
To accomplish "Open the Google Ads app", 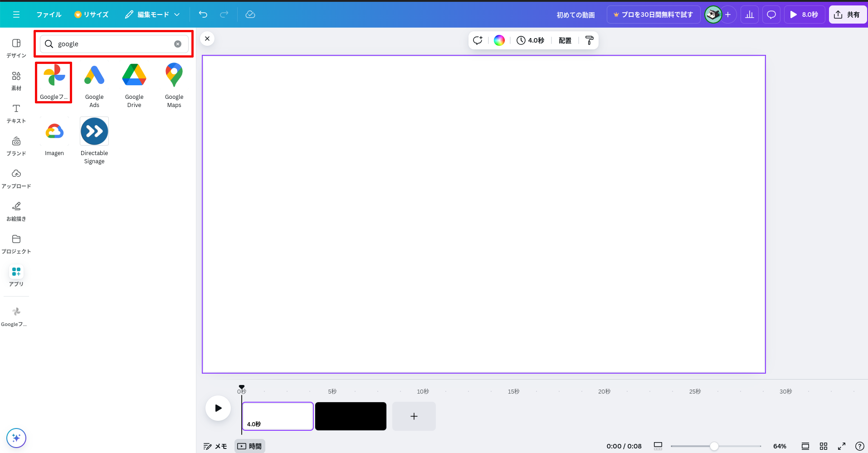I will coord(94,85).
